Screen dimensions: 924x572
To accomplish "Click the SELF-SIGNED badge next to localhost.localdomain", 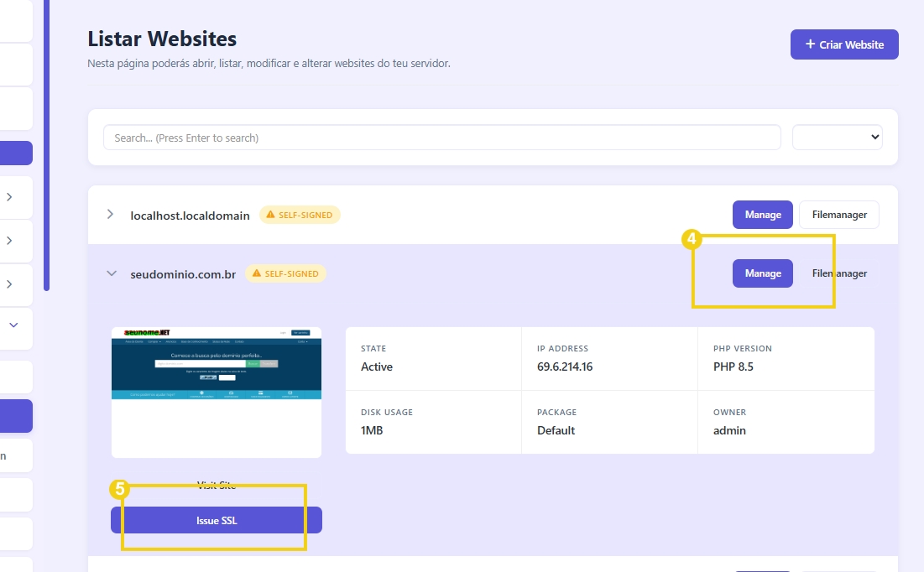I will tap(300, 214).
